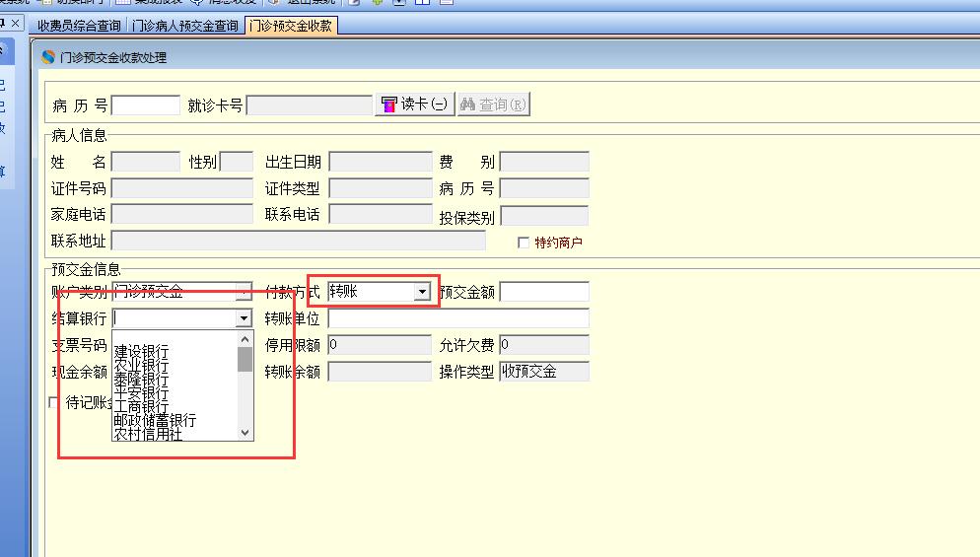Click the 家庭电话 field
The image size is (980, 557).
[x=181, y=215]
